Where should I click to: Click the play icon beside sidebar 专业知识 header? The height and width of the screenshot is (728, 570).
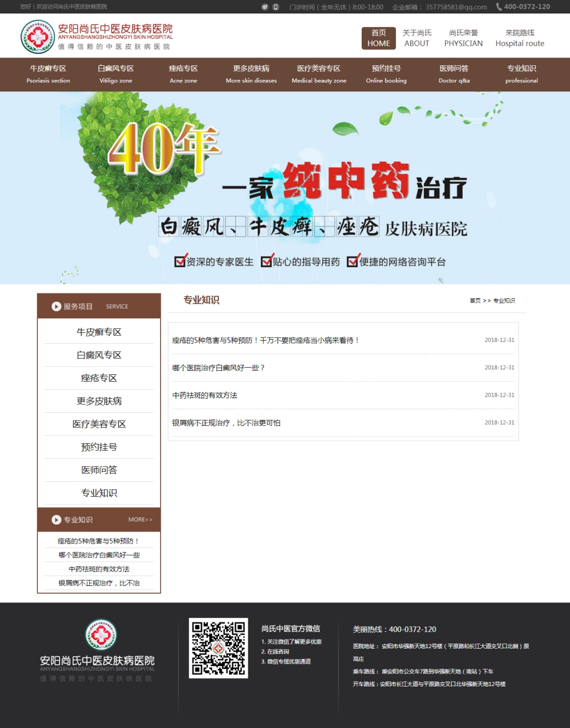pyautogui.click(x=56, y=520)
